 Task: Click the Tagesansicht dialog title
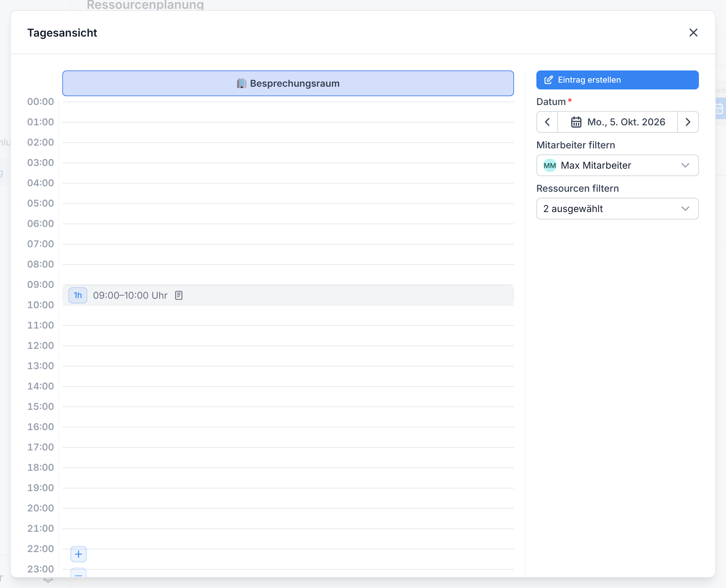tap(62, 33)
